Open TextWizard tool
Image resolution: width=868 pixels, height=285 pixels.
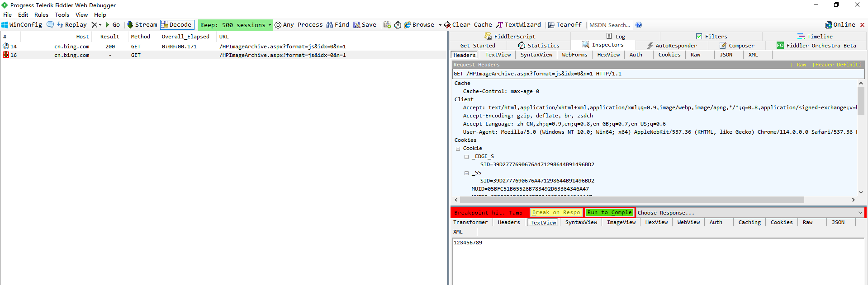coord(518,25)
